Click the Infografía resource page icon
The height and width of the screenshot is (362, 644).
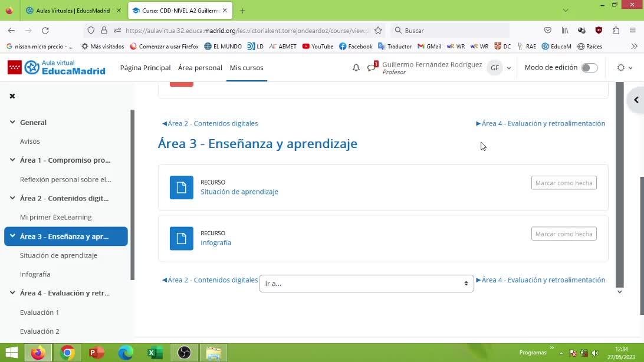(182, 238)
